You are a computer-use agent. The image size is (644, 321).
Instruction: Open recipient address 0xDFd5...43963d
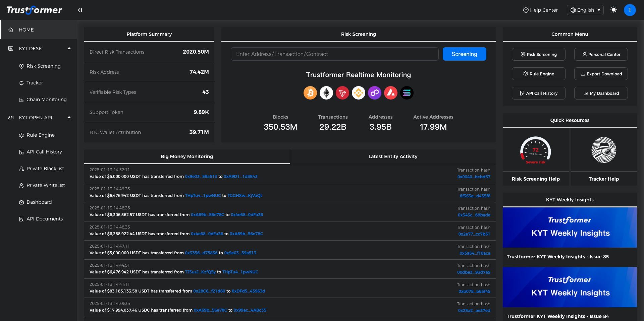[248, 291]
